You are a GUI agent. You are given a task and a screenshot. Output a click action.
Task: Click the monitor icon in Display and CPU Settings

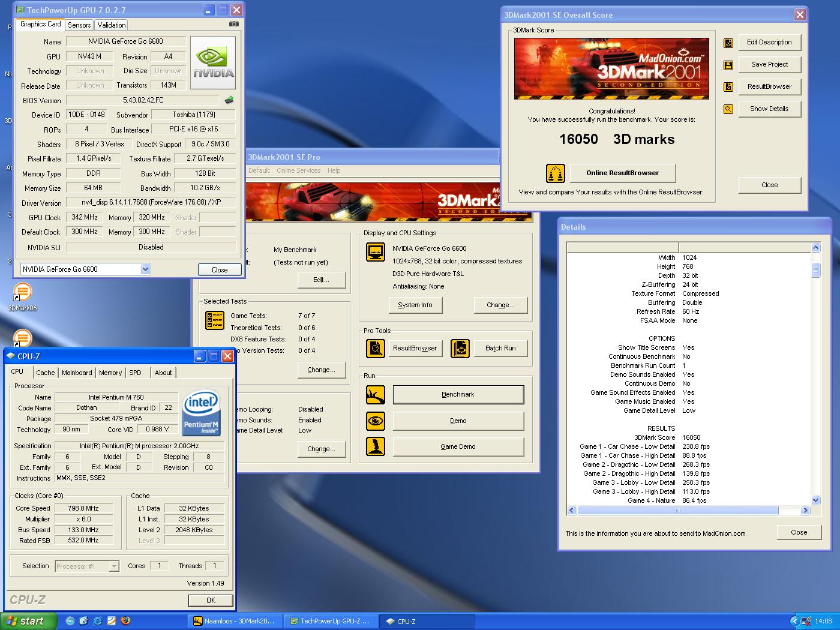(376, 252)
